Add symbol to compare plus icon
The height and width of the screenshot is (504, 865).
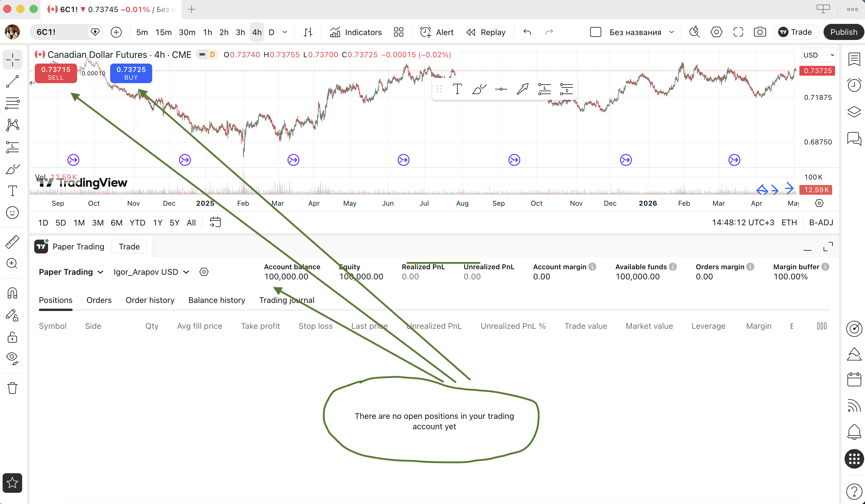pos(117,32)
